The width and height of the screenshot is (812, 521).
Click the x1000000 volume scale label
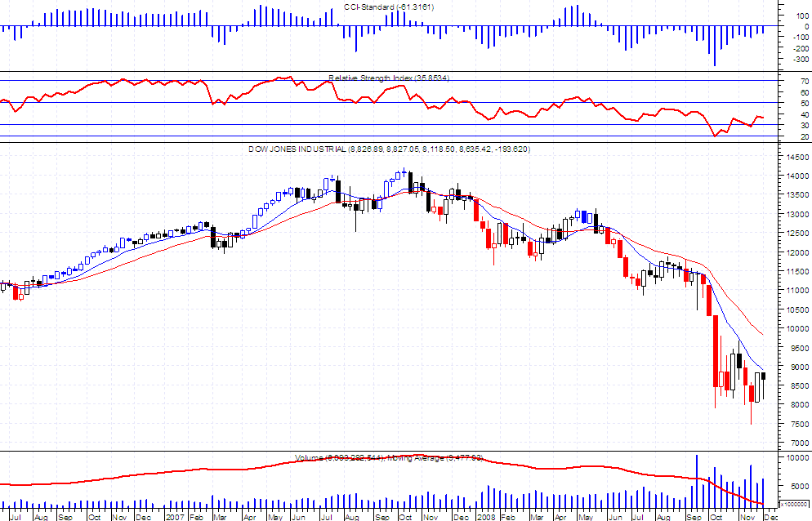pos(794,503)
